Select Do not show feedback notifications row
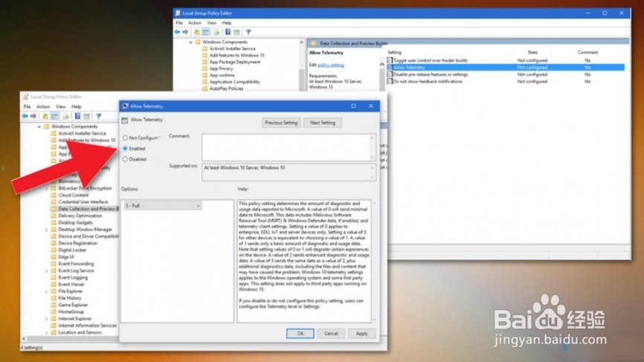 pos(505,82)
